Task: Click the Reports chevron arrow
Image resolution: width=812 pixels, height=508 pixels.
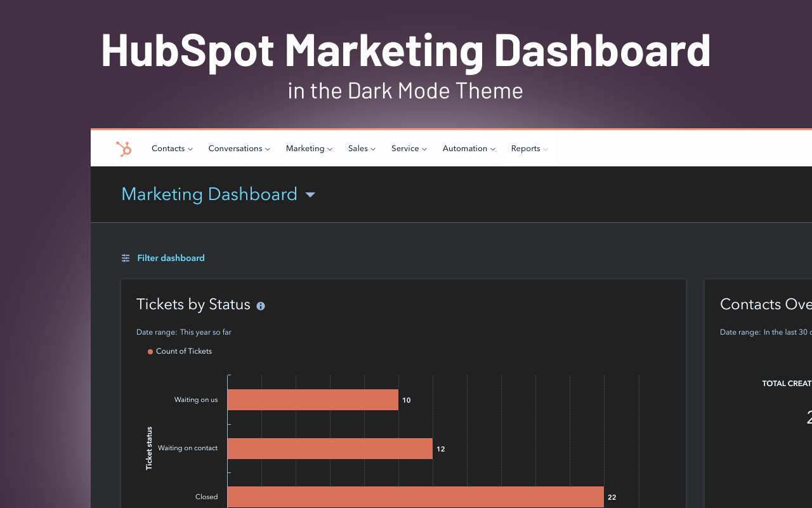Action: click(546, 149)
